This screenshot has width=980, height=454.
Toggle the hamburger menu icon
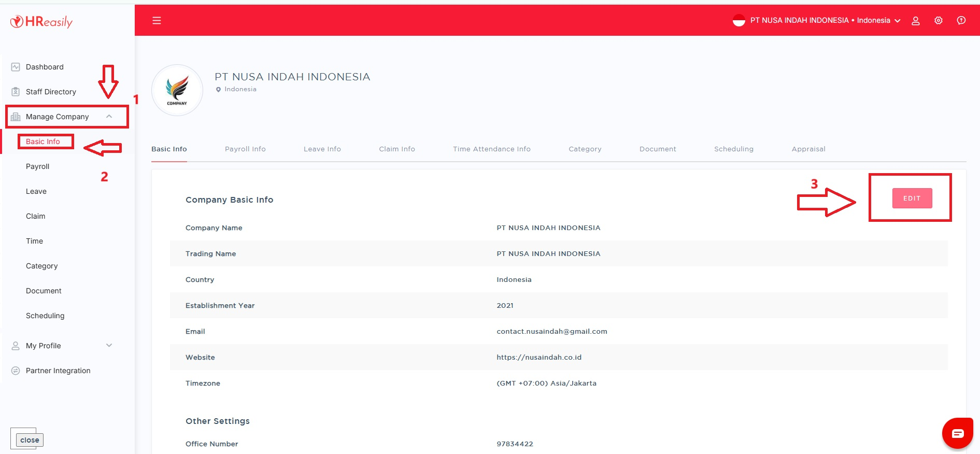(x=157, y=21)
